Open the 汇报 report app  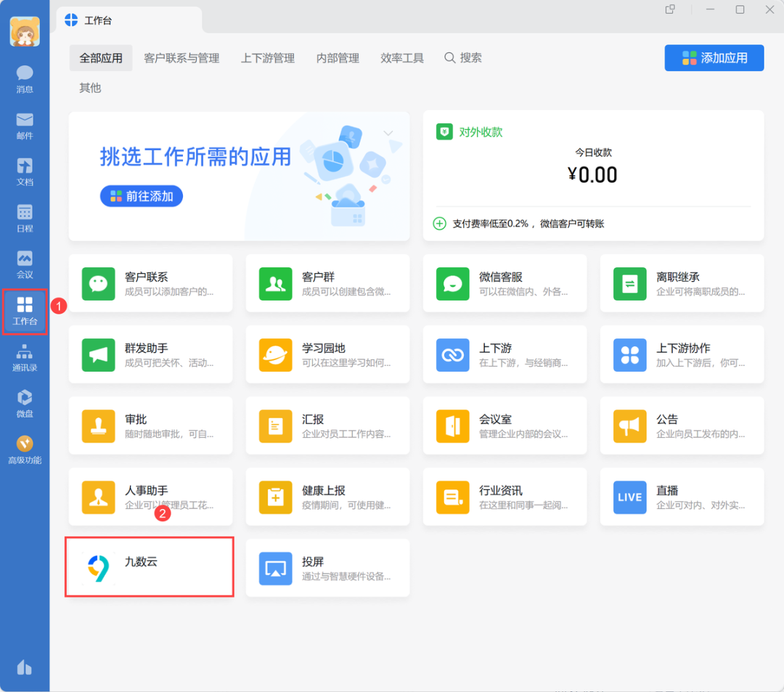click(x=327, y=426)
